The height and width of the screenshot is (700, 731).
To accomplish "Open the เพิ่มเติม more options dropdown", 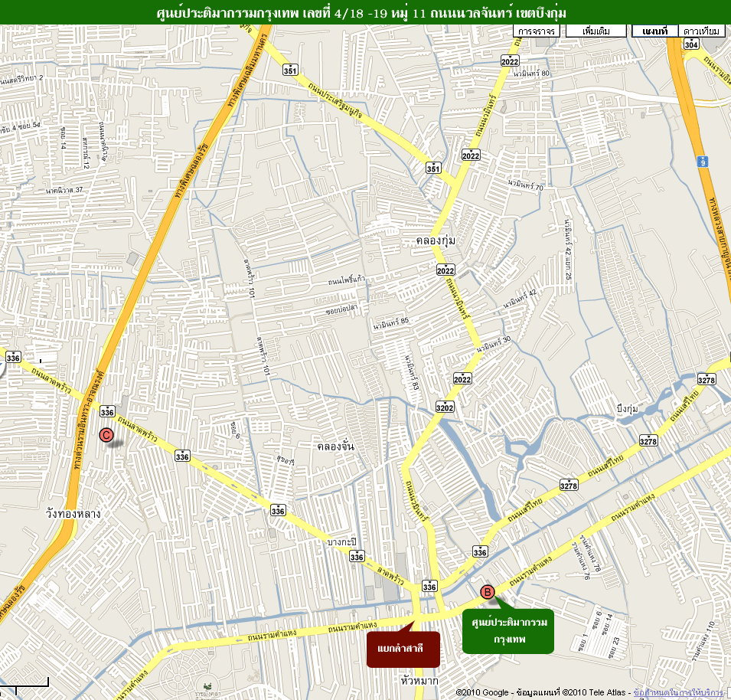I will pyautogui.click(x=596, y=31).
